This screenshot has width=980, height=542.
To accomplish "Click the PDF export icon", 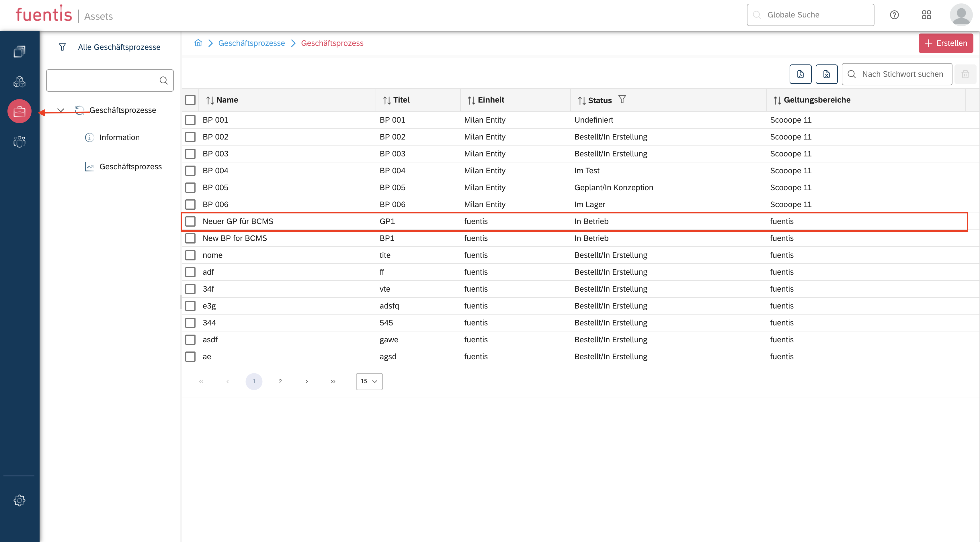I will tap(800, 74).
